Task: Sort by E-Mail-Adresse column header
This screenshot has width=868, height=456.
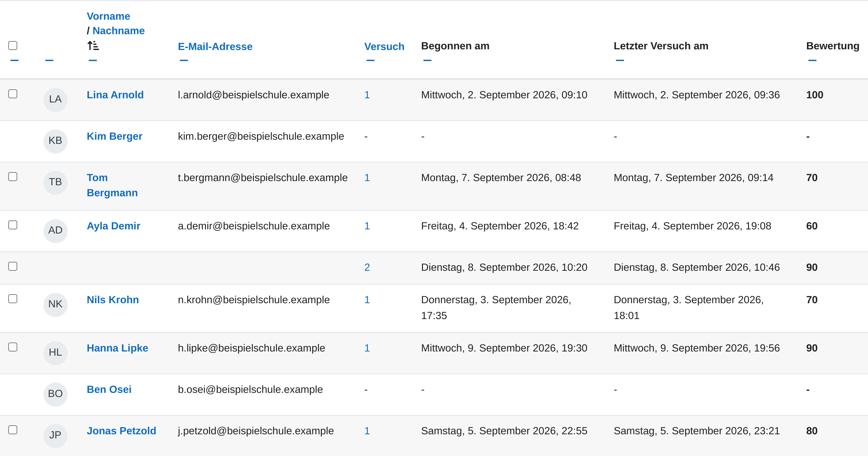Action: [x=215, y=47]
